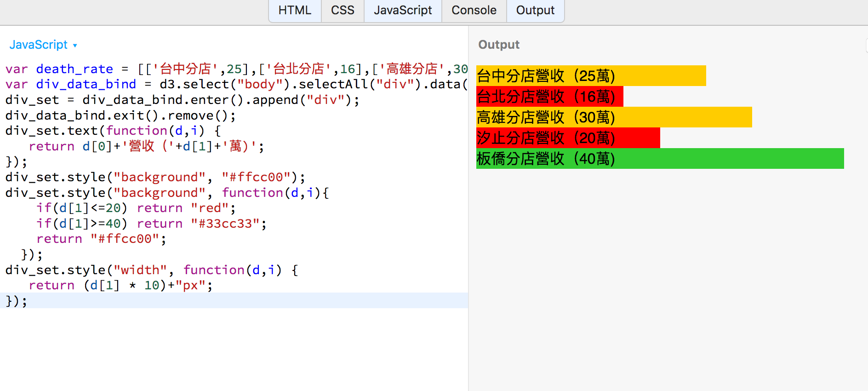Click the if(d[1]<=20) return "red" line

click(x=136, y=208)
